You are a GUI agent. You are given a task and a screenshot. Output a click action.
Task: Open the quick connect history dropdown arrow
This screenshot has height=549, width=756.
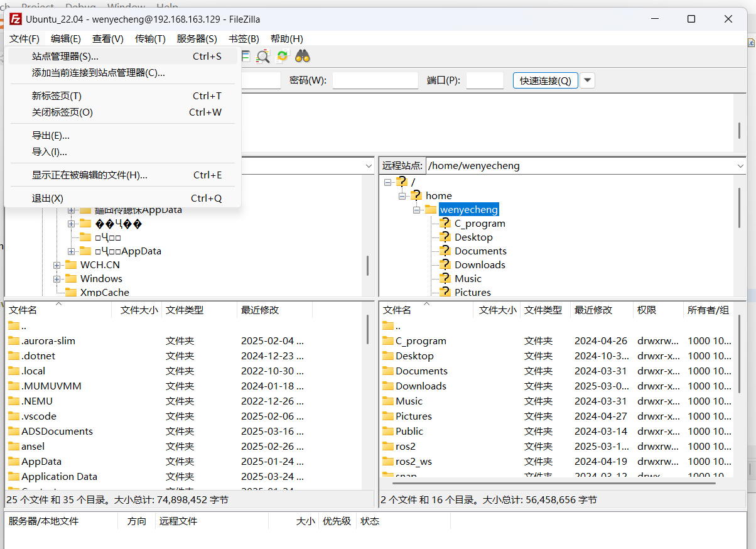tap(587, 80)
